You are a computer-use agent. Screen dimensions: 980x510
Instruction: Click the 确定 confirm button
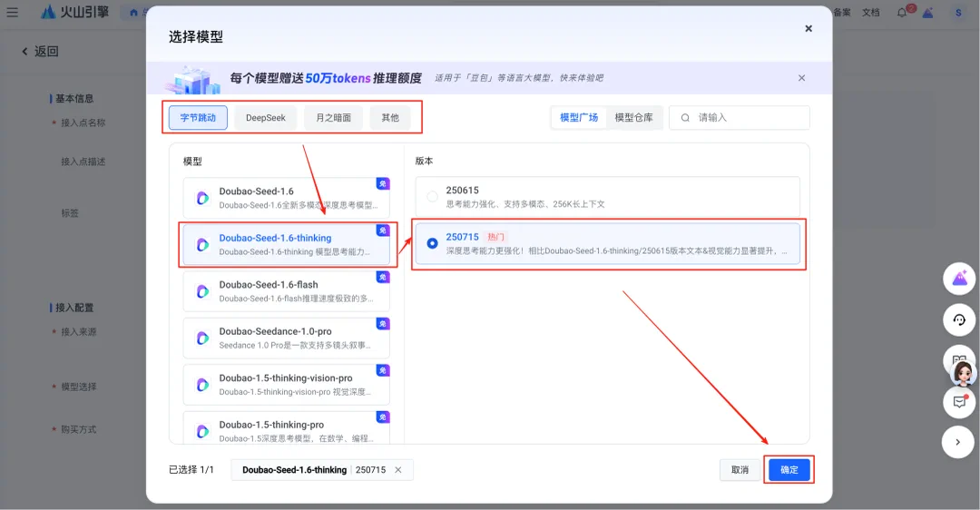point(789,470)
